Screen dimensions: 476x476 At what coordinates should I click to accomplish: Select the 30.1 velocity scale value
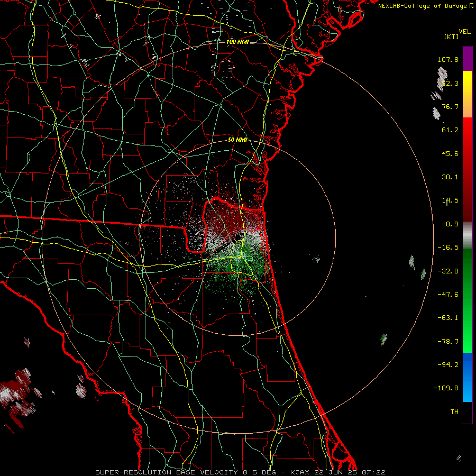click(x=450, y=177)
